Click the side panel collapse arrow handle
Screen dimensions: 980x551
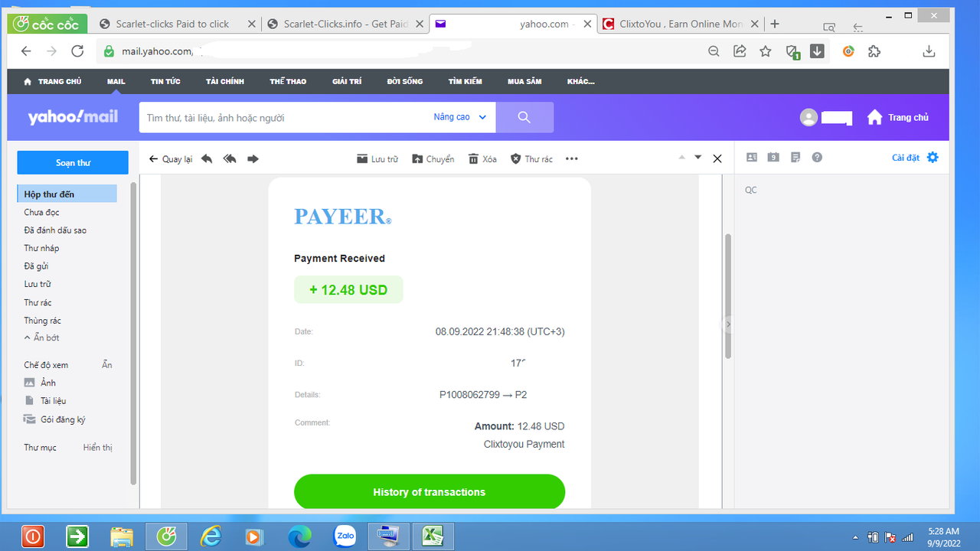pos(728,324)
